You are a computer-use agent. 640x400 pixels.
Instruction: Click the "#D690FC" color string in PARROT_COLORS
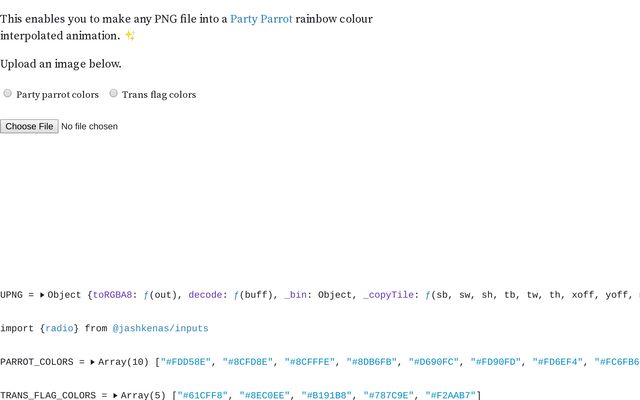pos(434,362)
